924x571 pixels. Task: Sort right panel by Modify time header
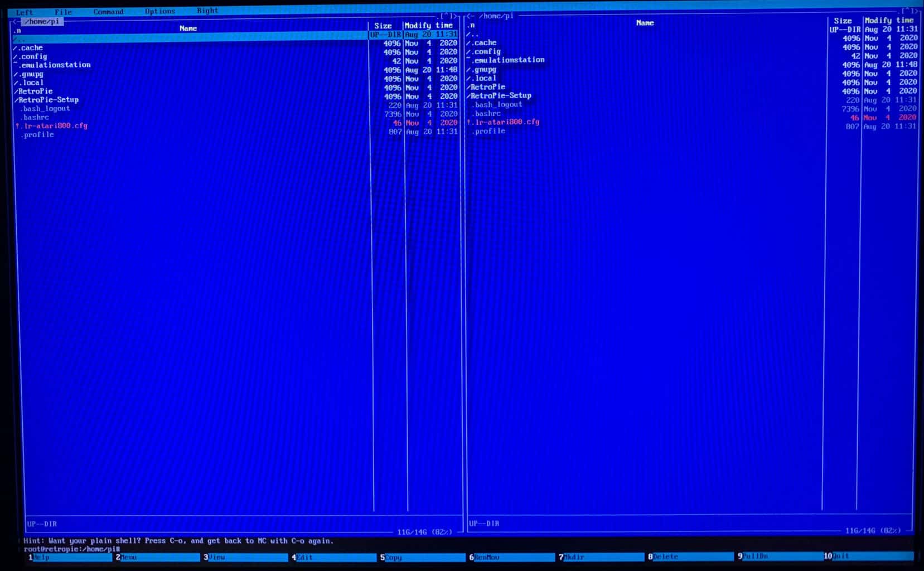click(x=889, y=20)
